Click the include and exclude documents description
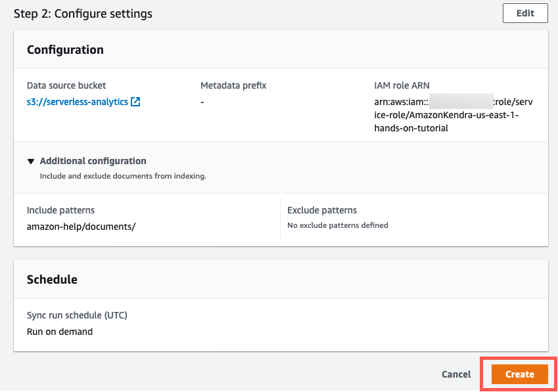Screen dimensions: 558x392 click(123, 176)
